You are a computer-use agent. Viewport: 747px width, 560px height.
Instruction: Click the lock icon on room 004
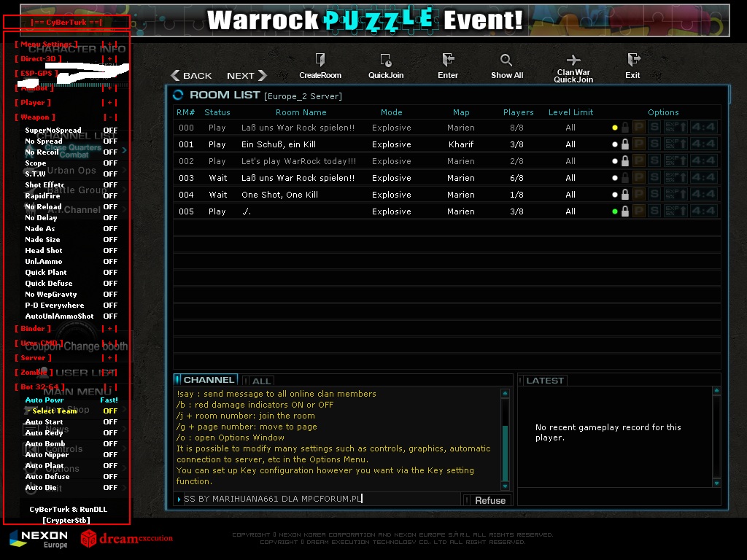(x=625, y=194)
